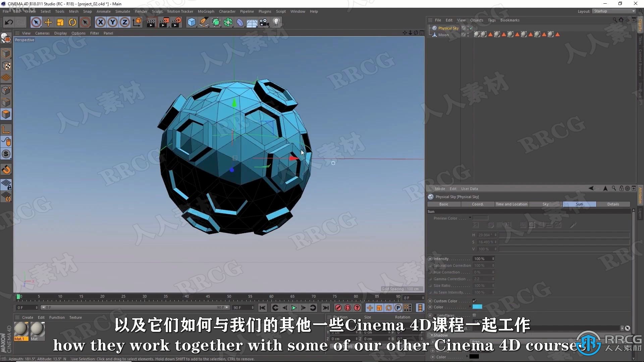Click the Undo arrow icon
Viewport: 644px width, 362px height.
coord(9,22)
